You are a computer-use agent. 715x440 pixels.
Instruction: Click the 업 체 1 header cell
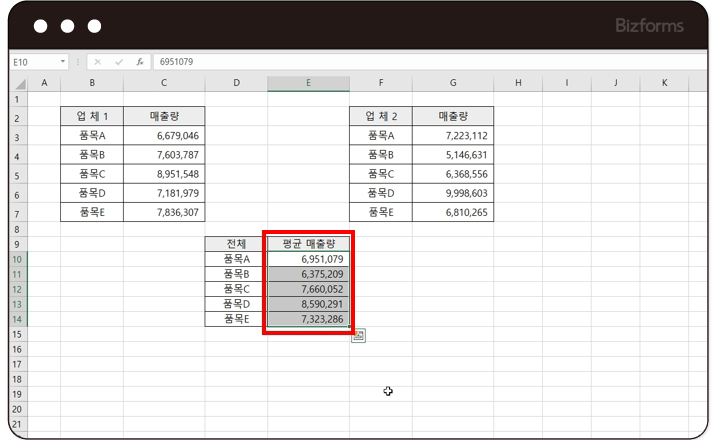coord(92,117)
